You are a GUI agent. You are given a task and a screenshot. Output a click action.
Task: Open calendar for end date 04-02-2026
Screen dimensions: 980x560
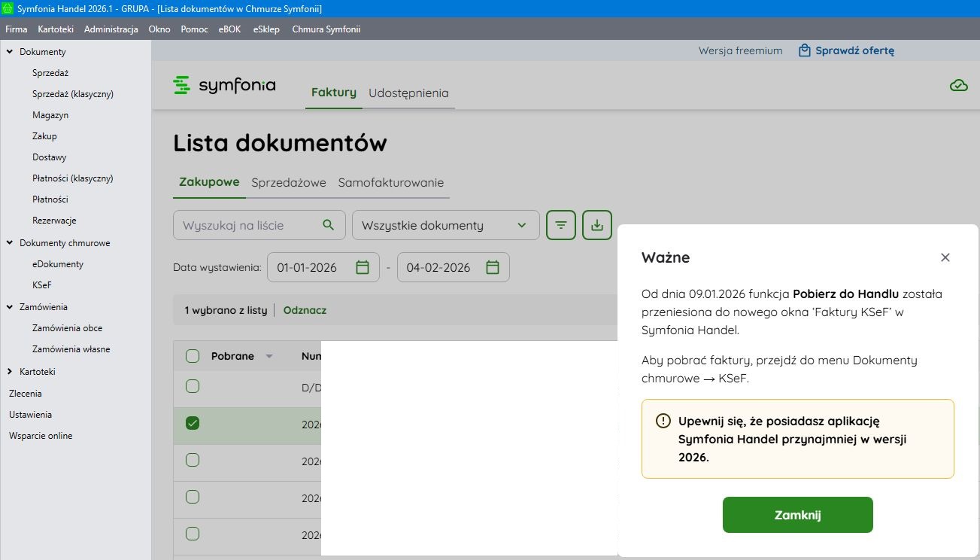[493, 267]
